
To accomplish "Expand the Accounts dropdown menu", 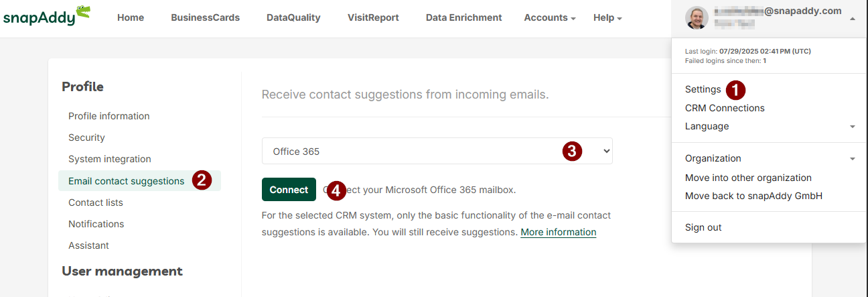I will coord(550,18).
